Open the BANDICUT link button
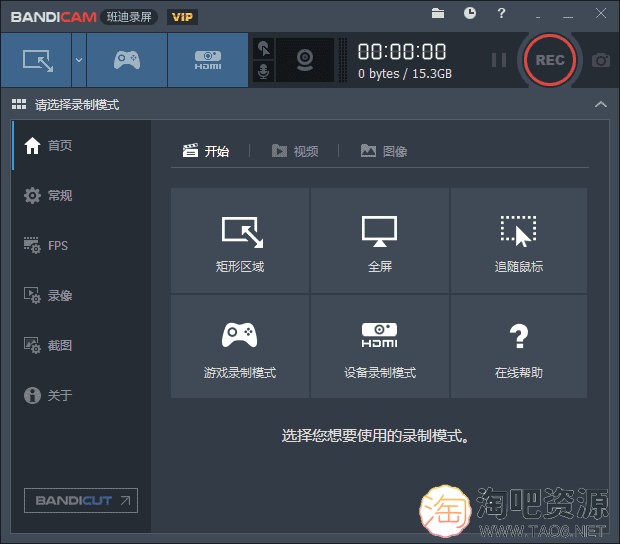The height and width of the screenshot is (544, 620). pyautogui.click(x=81, y=501)
